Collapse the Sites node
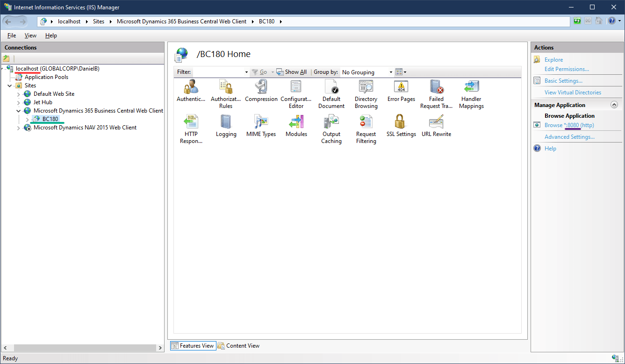This screenshot has width=625, height=364. tap(9, 85)
